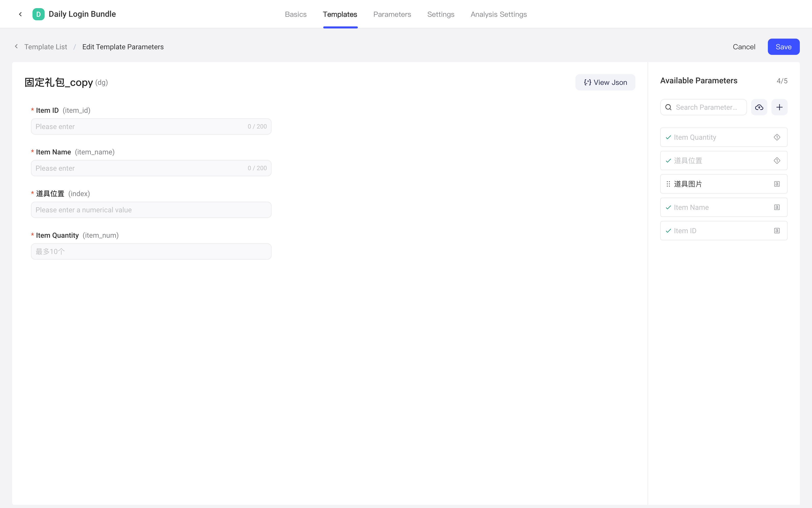Click checkmark on 道具位置 parameter
The width and height of the screenshot is (812, 508).
pyautogui.click(x=668, y=161)
